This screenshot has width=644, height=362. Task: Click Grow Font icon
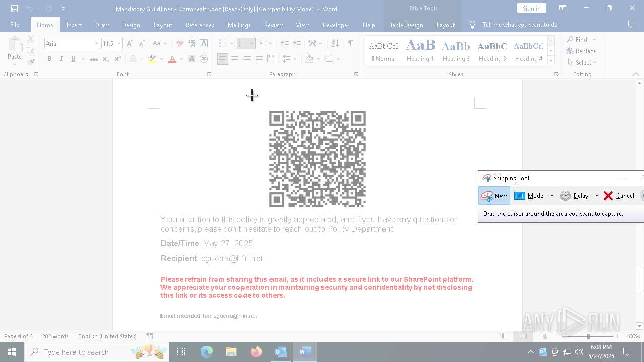[130, 44]
